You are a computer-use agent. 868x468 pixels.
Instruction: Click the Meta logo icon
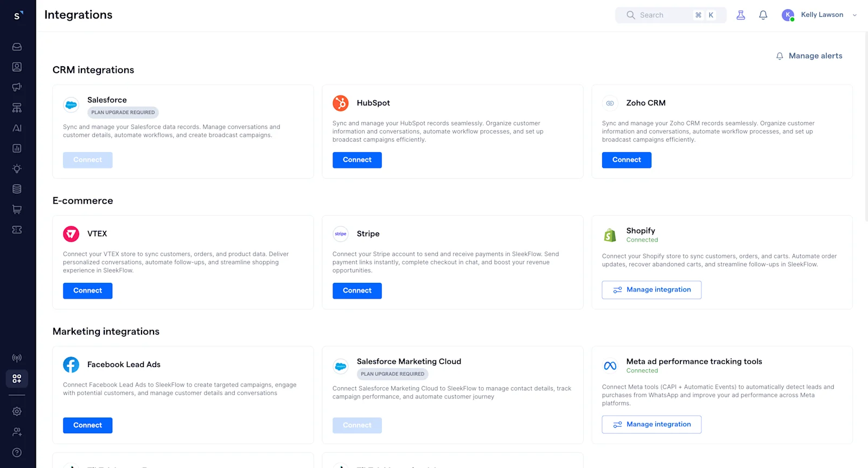click(x=610, y=366)
